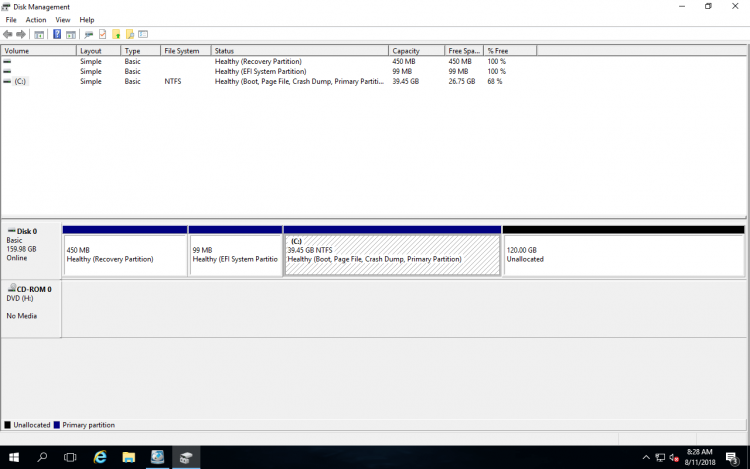Open File Explorer from the taskbar
This screenshot has height=469, width=750.
click(x=129, y=457)
